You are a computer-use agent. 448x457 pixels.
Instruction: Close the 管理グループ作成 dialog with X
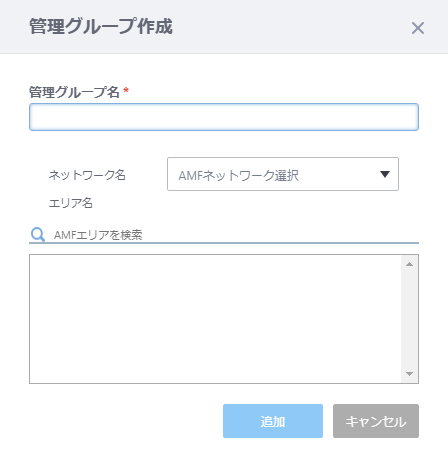(x=418, y=28)
